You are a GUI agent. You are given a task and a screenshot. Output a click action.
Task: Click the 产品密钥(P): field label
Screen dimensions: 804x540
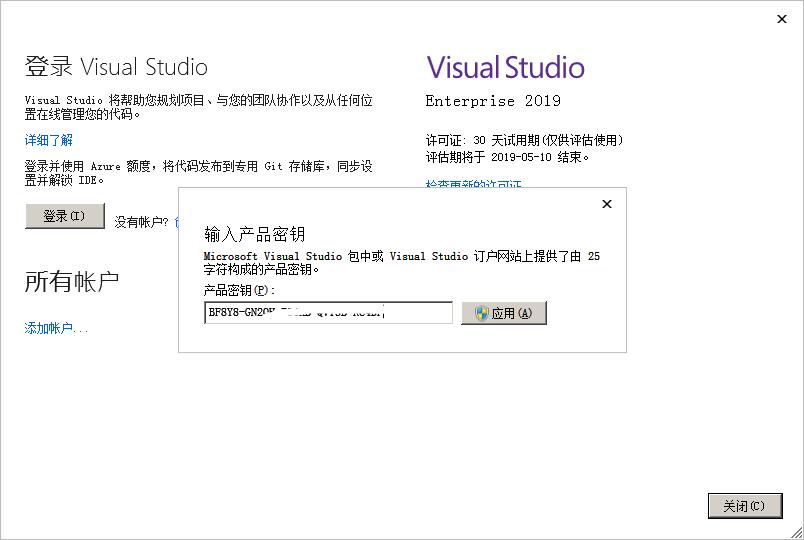(x=239, y=291)
